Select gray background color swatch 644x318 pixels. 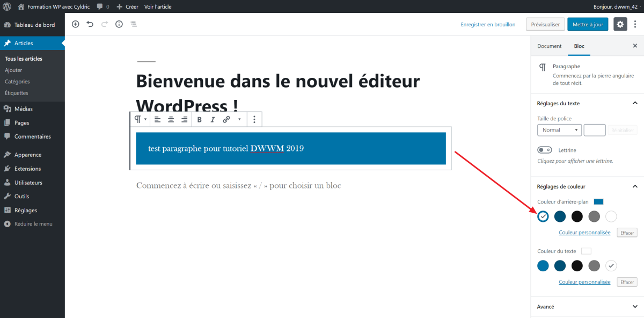point(594,216)
